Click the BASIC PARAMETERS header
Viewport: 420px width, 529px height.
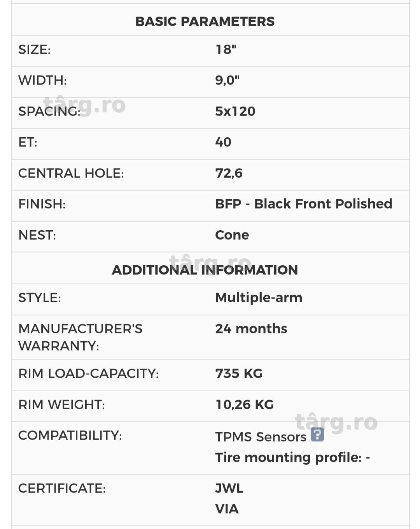[205, 21]
